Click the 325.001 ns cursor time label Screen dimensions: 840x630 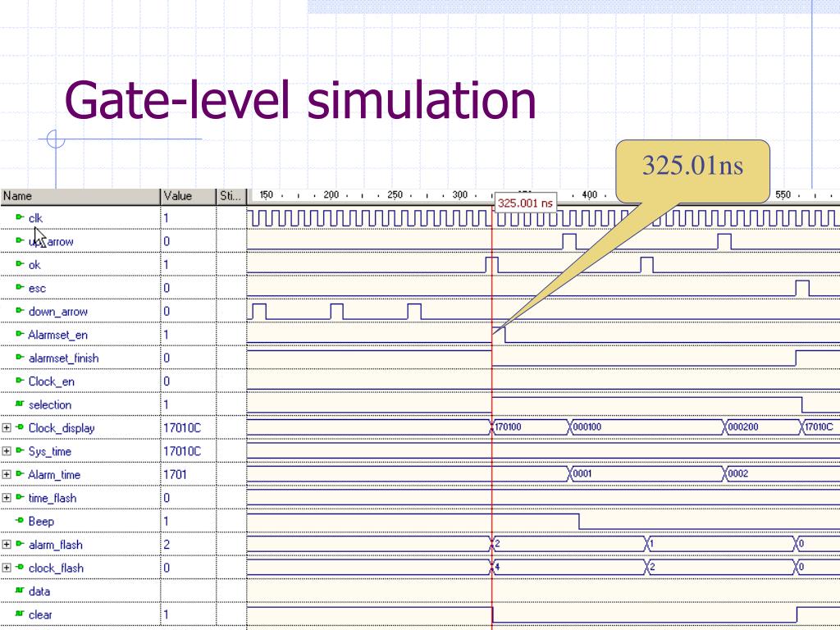(525, 203)
